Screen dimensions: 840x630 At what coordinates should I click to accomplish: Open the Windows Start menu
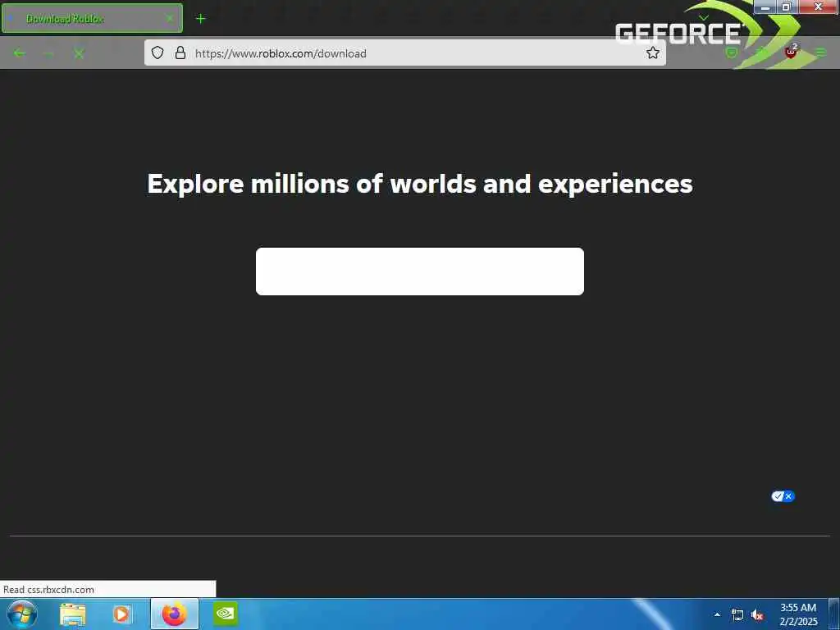22,614
